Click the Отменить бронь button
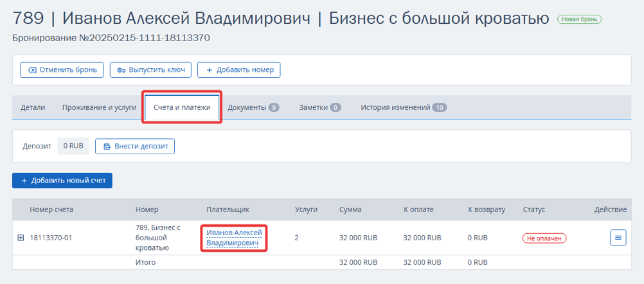The image size is (644, 284). coord(62,70)
